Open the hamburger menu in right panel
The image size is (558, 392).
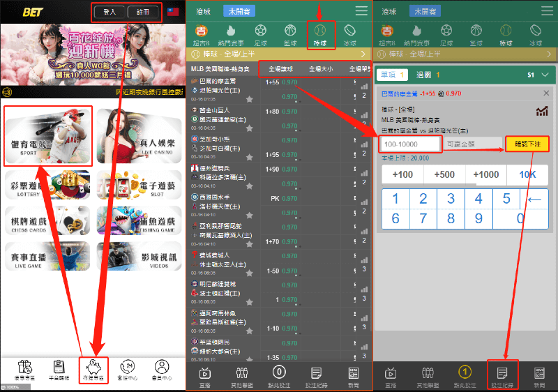pyautogui.click(x=547, y=11)
